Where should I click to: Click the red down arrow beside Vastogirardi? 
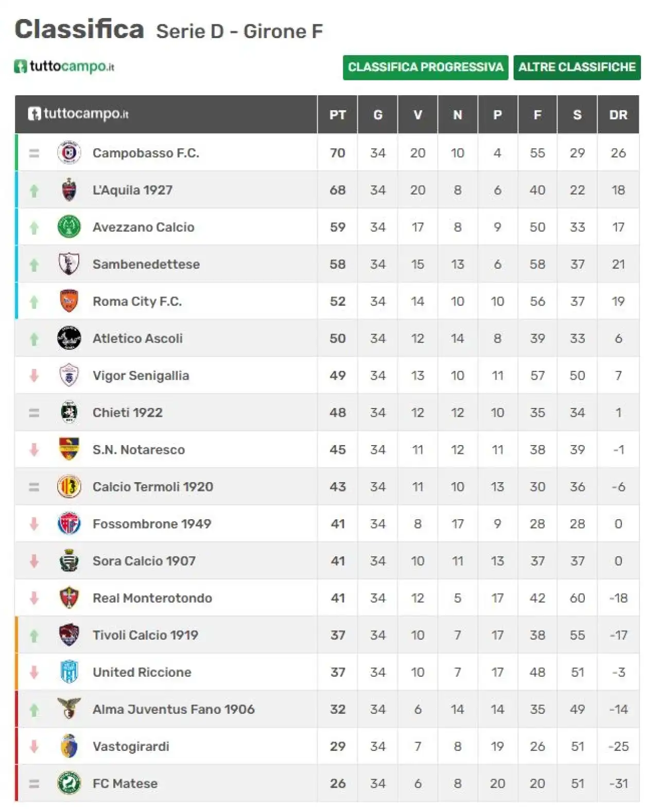click(x=34, y=746)
